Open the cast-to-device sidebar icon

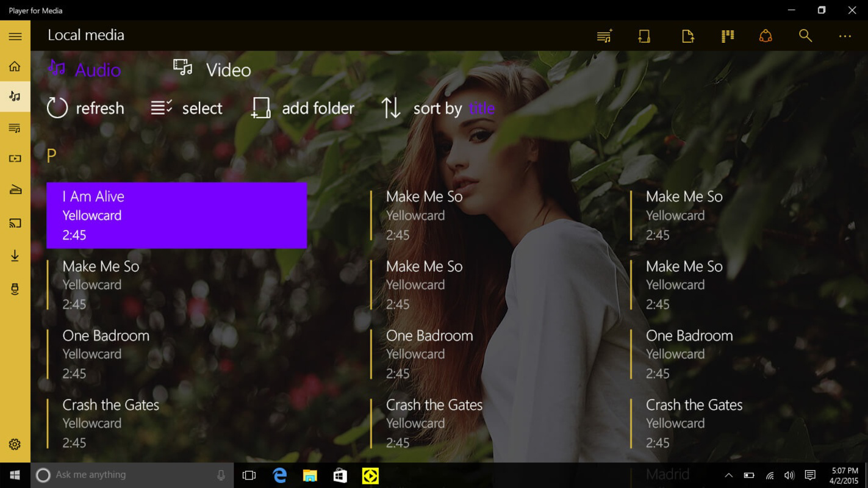tap(15, 223)
